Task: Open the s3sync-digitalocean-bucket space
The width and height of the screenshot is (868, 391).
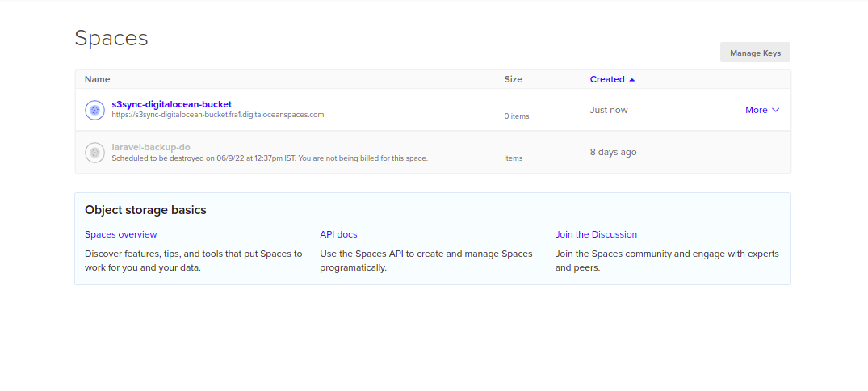Action: point(172,104)
